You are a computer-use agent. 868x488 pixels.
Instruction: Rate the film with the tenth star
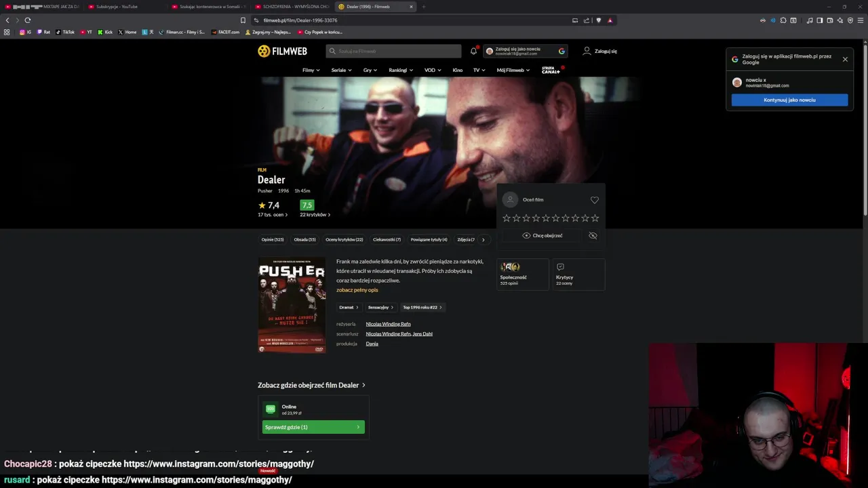(x=595, y=218)
